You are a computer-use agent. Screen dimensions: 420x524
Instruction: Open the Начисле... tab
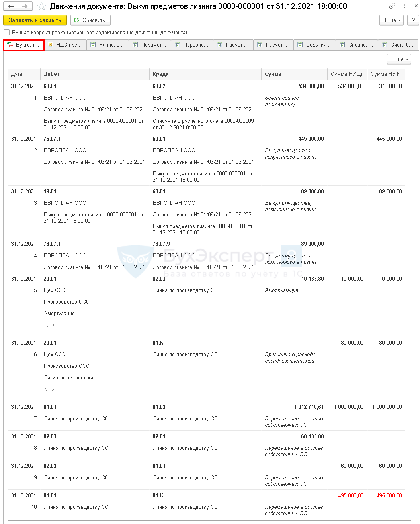(107, 45)
